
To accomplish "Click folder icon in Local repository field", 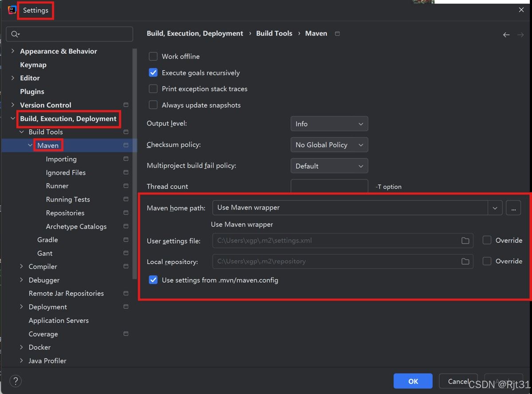I will [x=465, y=261].
